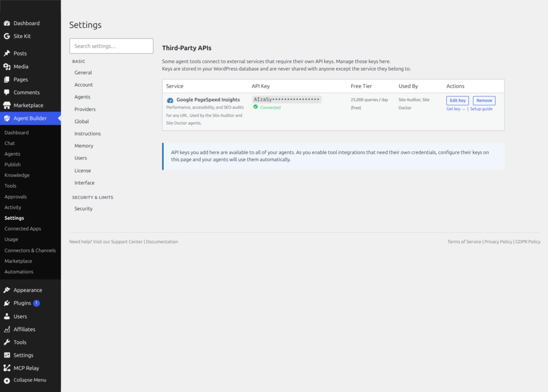
Task: Open License settings section
Action: click(82, 171)
